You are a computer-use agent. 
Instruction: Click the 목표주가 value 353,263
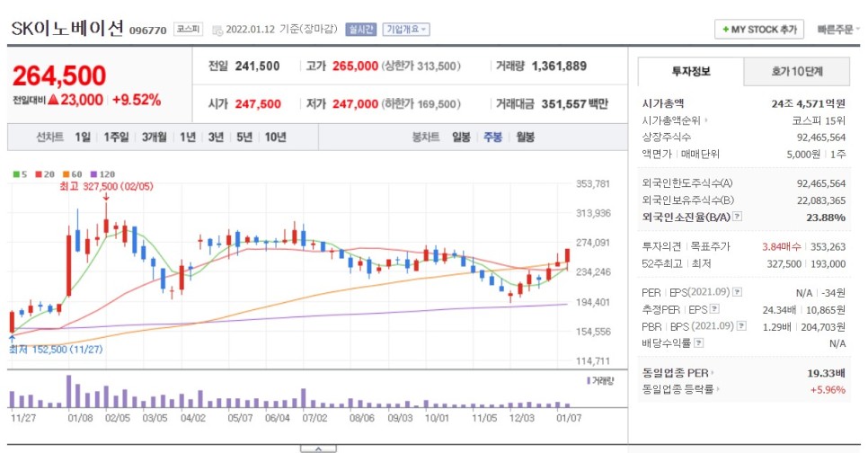tap(828, 247)
